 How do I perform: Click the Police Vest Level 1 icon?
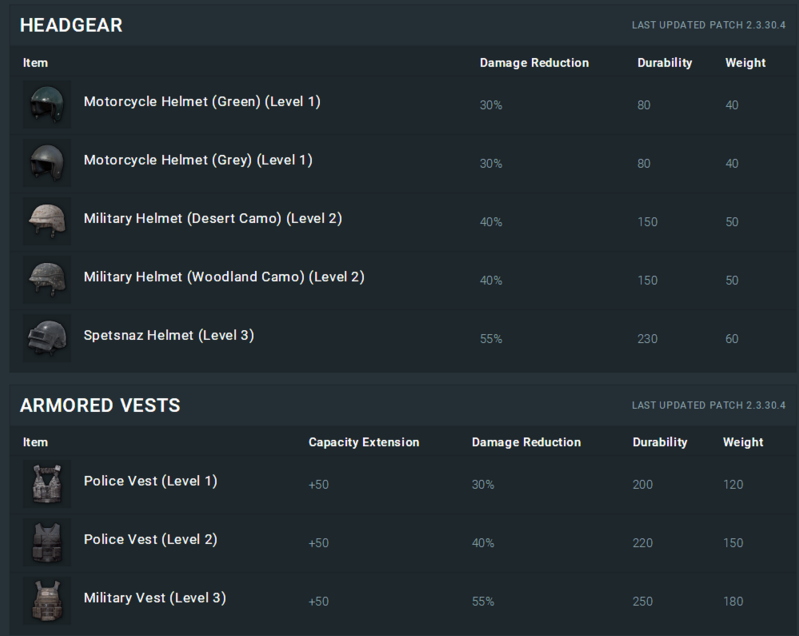coord(46,483)
